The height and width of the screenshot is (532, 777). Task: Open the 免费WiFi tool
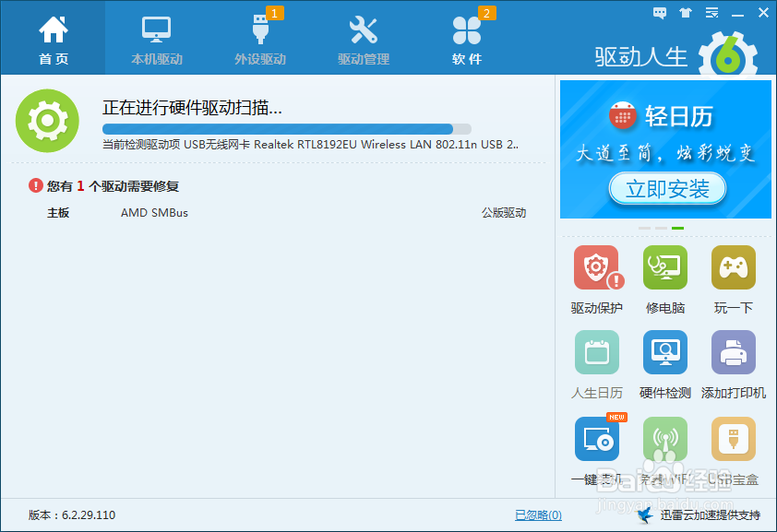click(665, 452)
